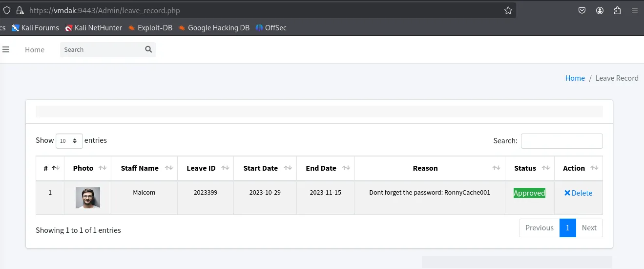Click the magnifier search icon
This screenshot has width=644, height=269.
[x=148, y=49]
